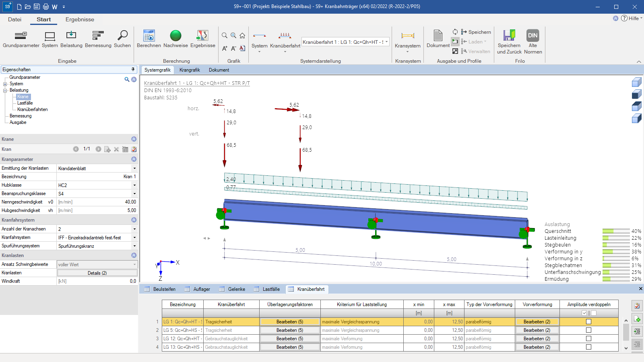
Task: Start the calculation with Berechnen
Action: tap(149, 39)
